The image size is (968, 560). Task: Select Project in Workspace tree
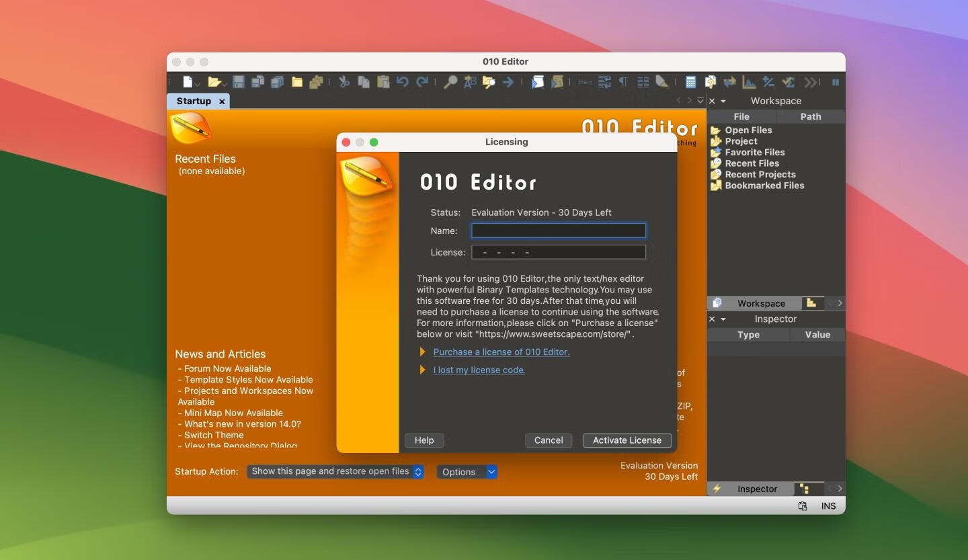point(741,141)
